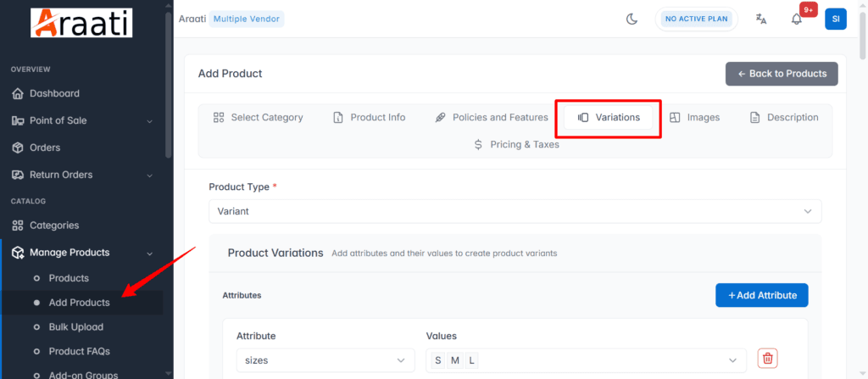Screen dimensions: 868x379
Task: Click the NO ACTIVE PLAN badge
Action: (x=696, y=19)
